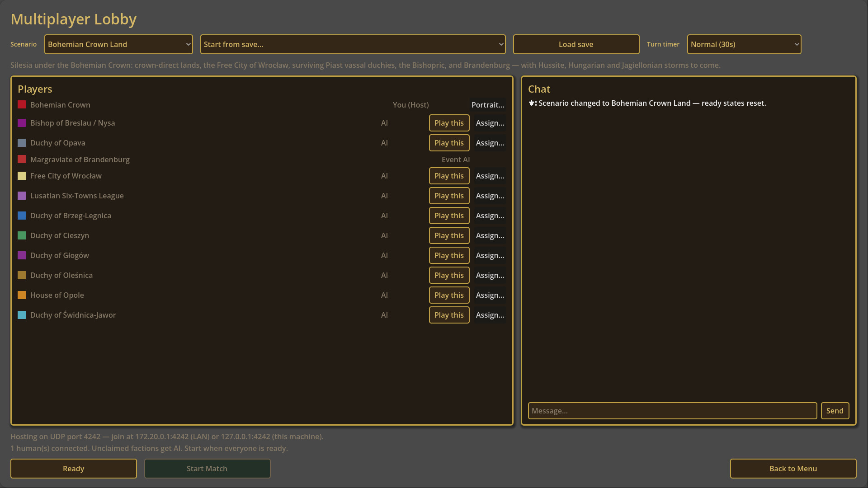Play this for Duchy of Cieszyn
The width and height of the screenshot is (868, 488).
coord(449,235)
